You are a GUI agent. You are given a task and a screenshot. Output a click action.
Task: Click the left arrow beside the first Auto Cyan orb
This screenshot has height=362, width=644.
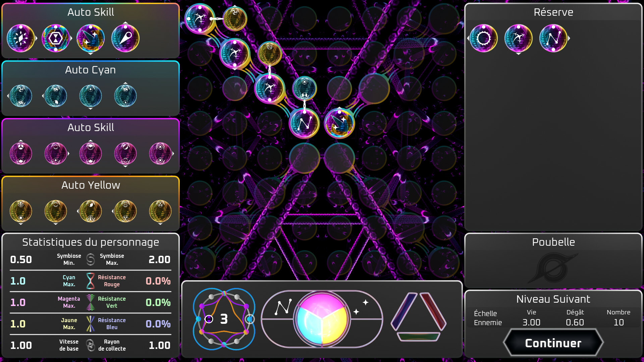coord(8,96)
